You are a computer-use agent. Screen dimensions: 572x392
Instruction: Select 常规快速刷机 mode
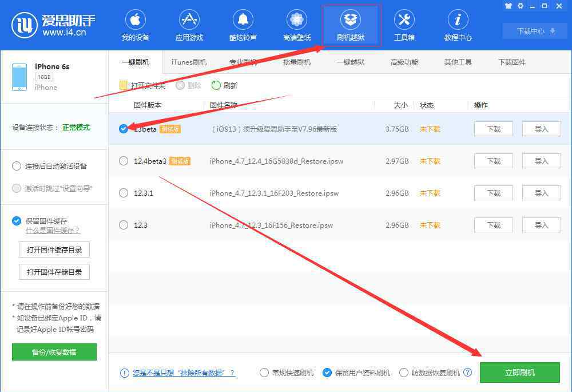[x=264, y=373]
